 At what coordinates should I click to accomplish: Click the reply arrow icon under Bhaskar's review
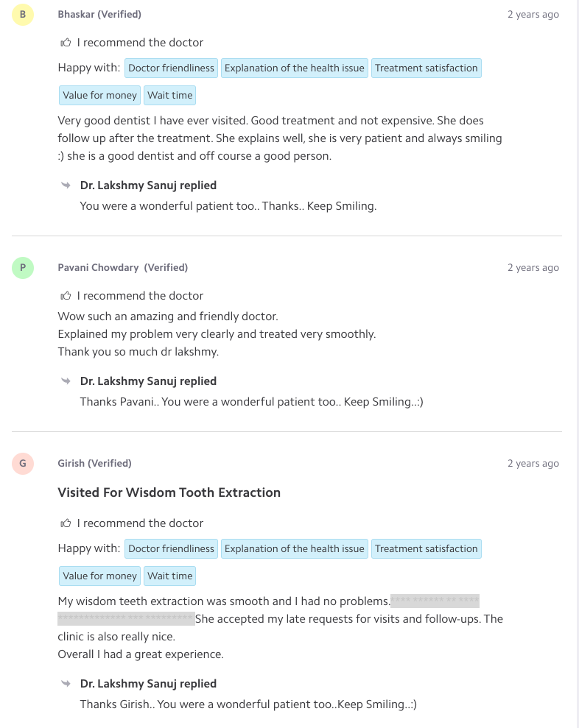click(x=66, y=185)
